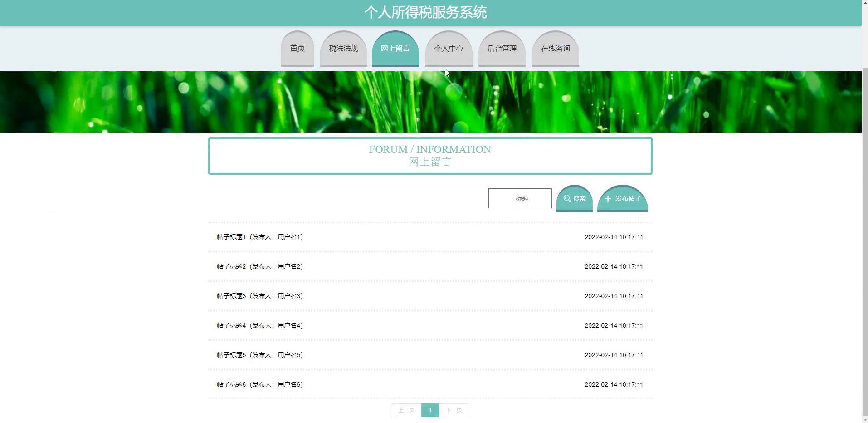Select the 网上留言 tab

click(x=395, y=49)
